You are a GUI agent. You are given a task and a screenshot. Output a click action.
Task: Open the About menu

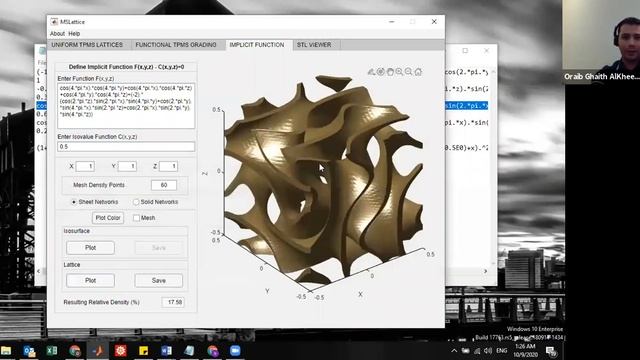pos(57,33)
